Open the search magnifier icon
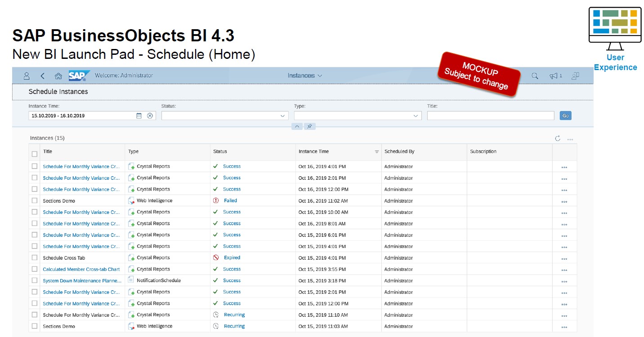Screen dimensions: 644x337 click(x=535, y=76)
